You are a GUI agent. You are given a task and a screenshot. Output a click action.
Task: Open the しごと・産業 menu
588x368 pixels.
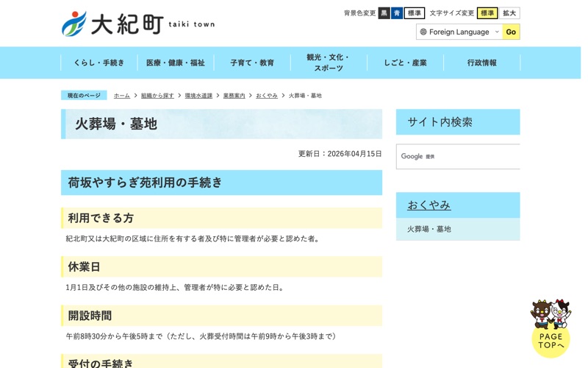(405, 63)
